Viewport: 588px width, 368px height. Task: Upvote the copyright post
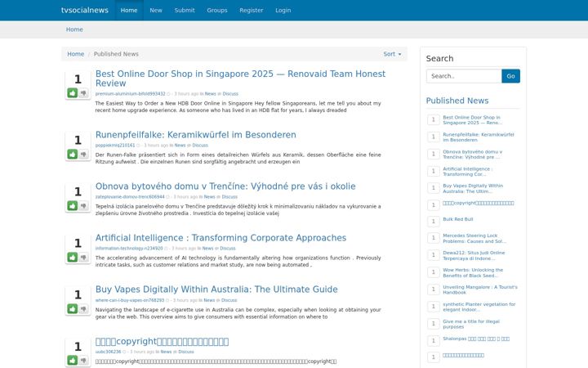coord(73,360)
